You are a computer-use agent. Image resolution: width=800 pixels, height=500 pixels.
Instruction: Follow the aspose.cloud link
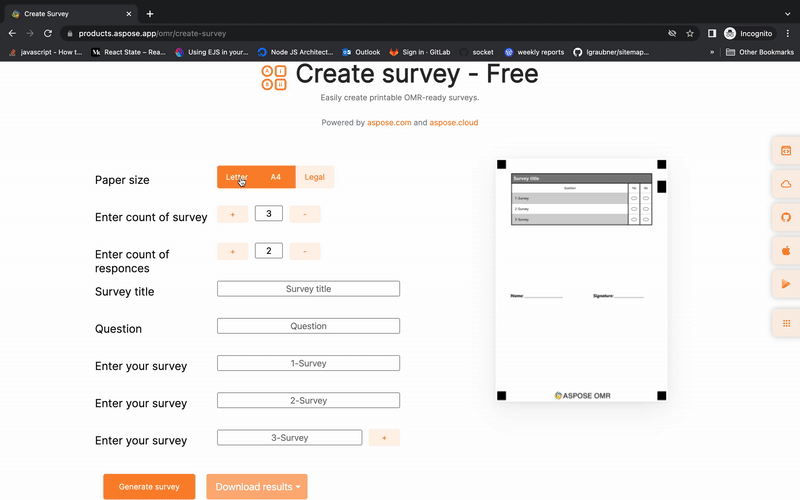coord(454,123)
